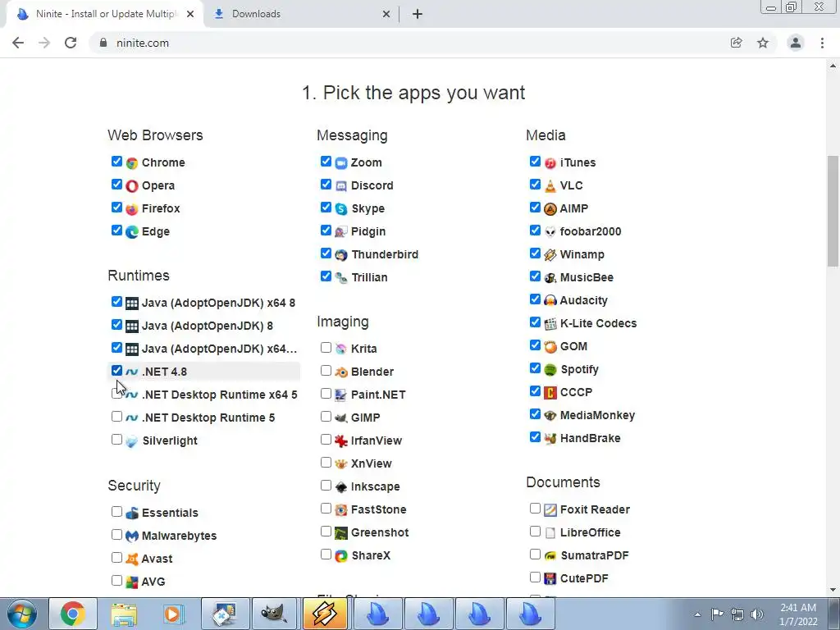Image resolution: width=840 pixels, height=630 pixels.
Task: Click the HandBrake app icon
Action: tap(550, 439)
